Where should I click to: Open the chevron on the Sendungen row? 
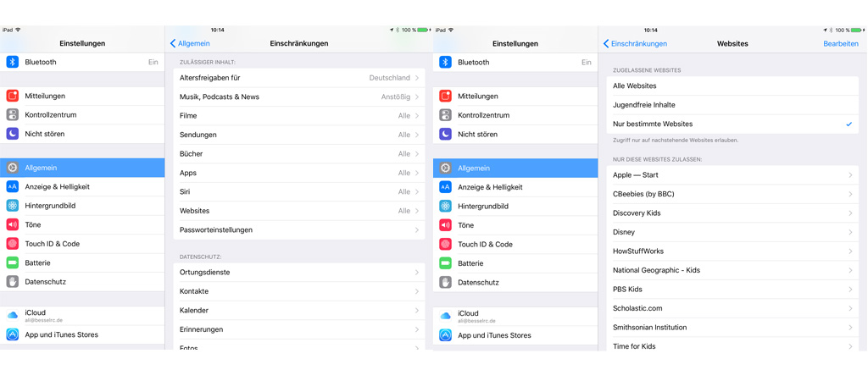pyautogui.click(x=417, y=135)
